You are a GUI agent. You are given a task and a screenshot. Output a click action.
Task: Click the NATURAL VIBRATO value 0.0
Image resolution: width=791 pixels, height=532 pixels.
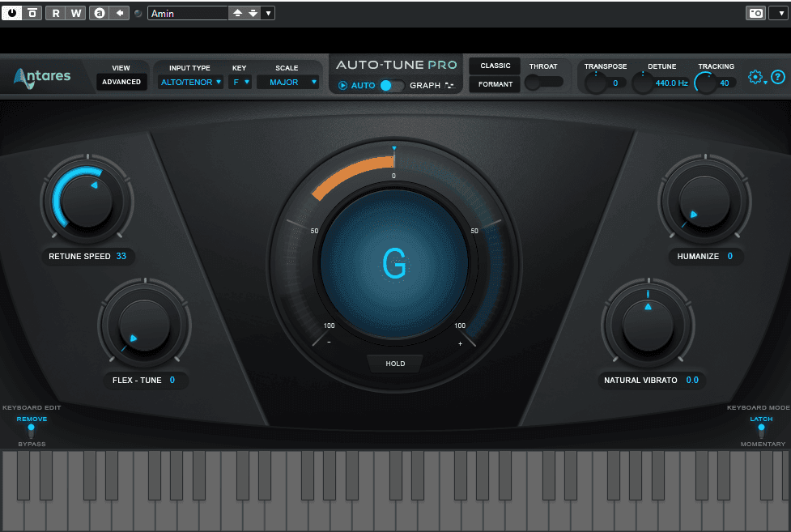click(692, 380)
